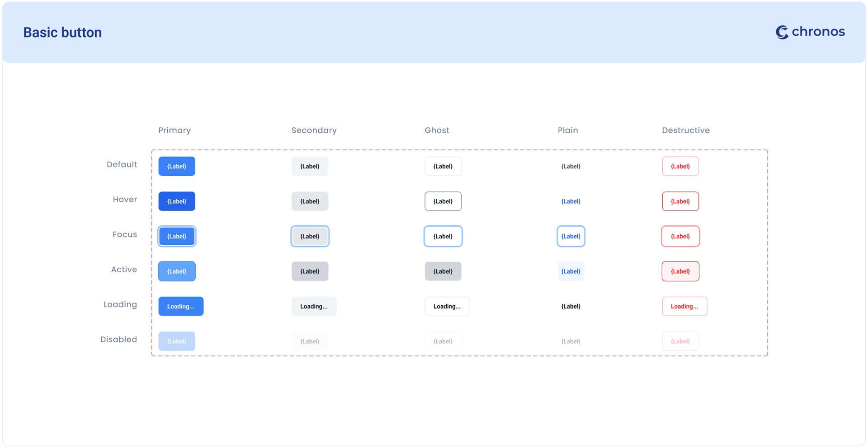Click the Plain Focus {Label} button
868x448 pixels.
click(571, 236)
